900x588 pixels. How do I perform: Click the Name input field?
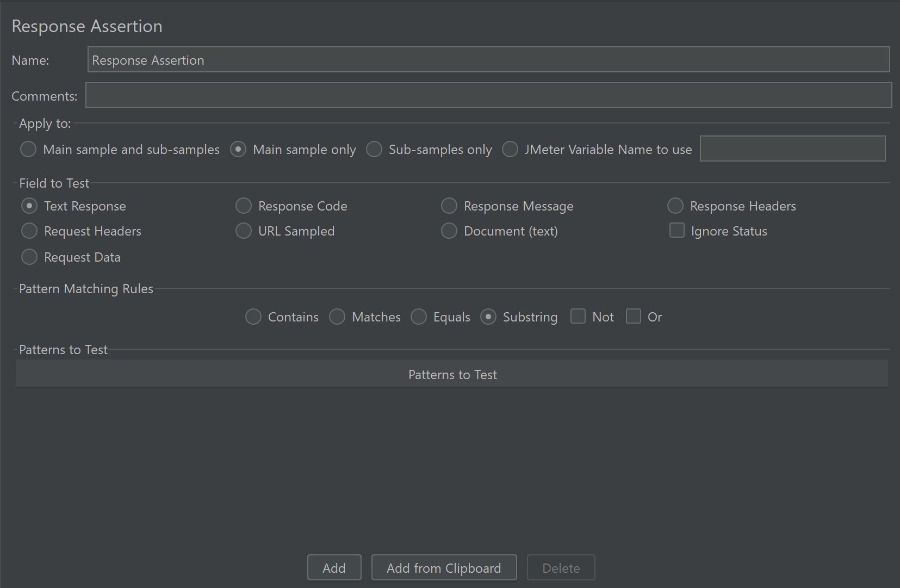[x=488, y=60]
